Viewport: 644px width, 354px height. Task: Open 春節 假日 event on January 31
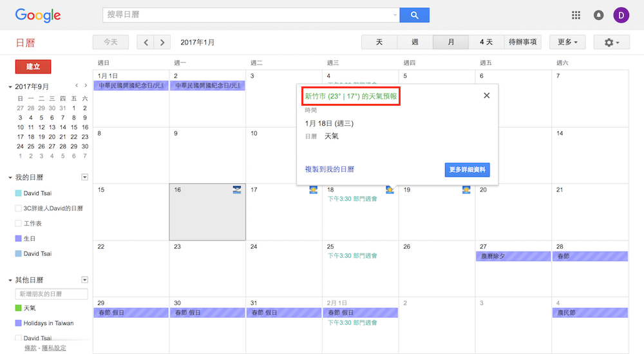tap(284, 313)
